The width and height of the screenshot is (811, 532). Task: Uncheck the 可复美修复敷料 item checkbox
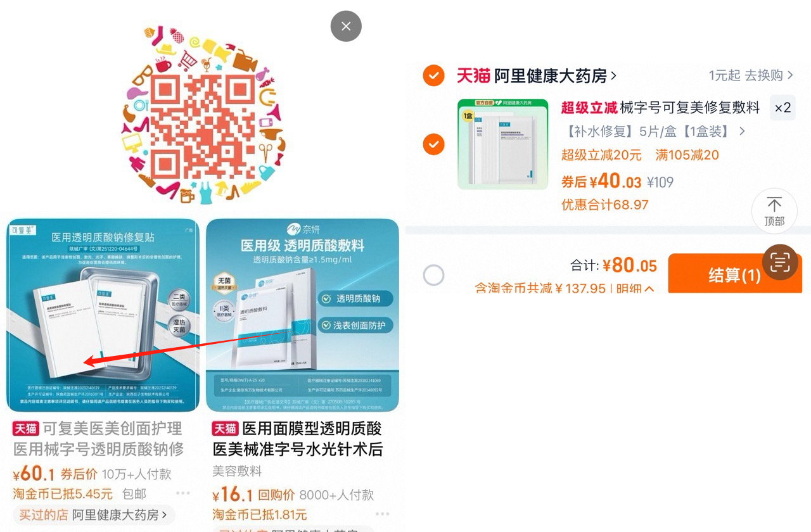(434, 145)
